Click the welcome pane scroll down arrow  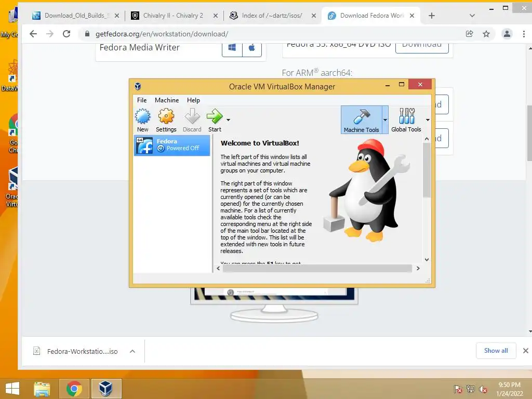427,260
